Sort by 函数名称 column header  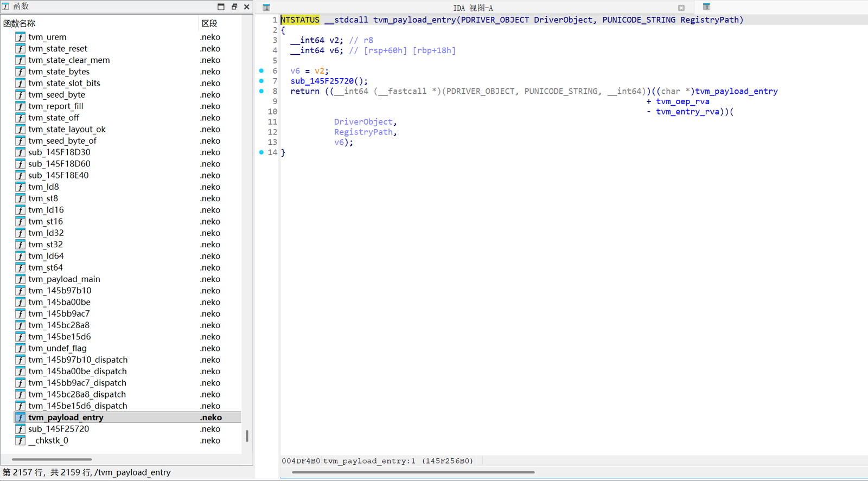pyautogui.click(x=20, y=23)
